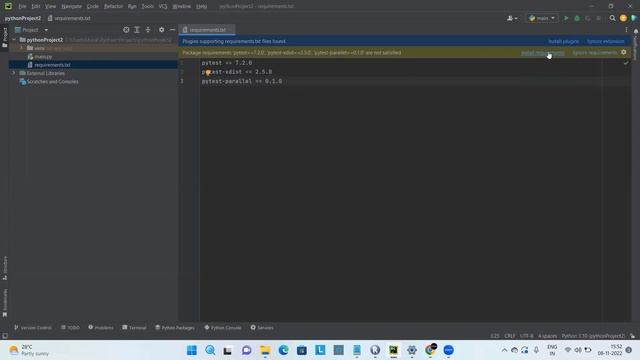This screenshot has width=640, height=360.
Task: Open the View menu
Action: (x=50, y=7)
